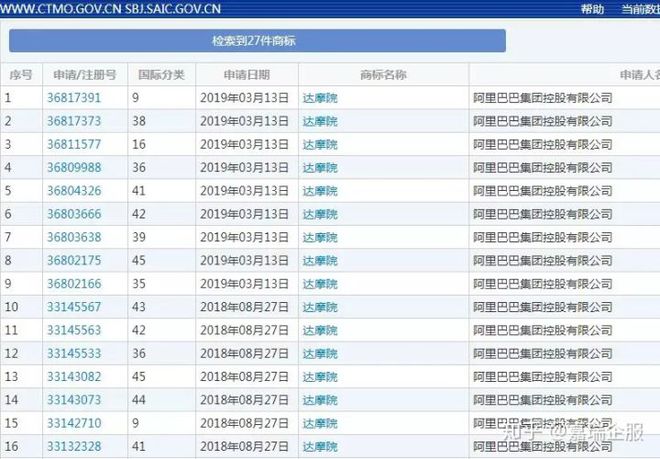This screenshot has width=660, height=459.
Task: Open registration number 36802166
Action: 74,283
